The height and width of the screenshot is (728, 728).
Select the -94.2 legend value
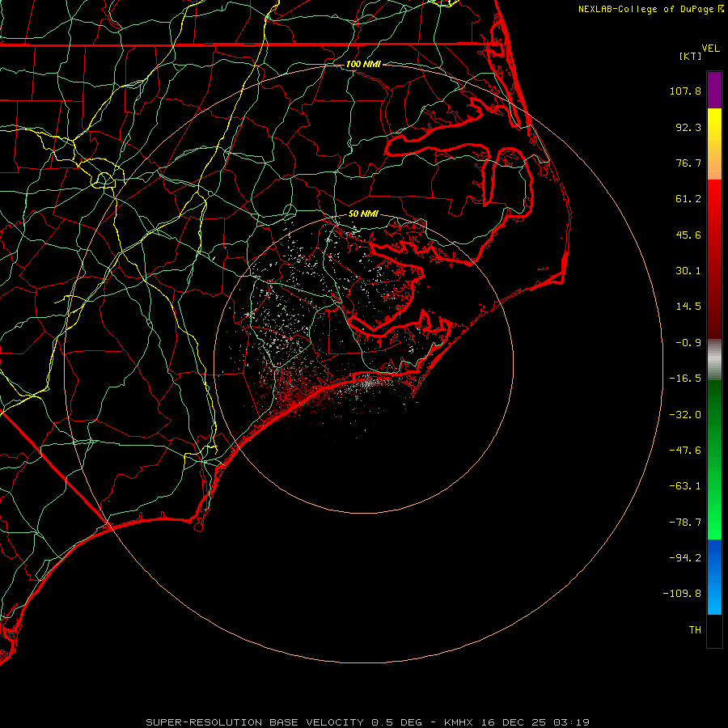[x=685, y=558]
